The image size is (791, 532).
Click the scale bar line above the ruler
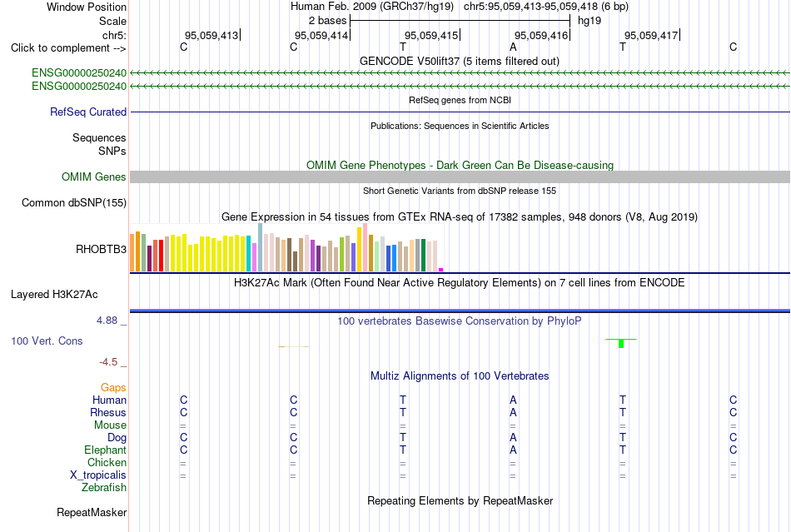(460, 21)
